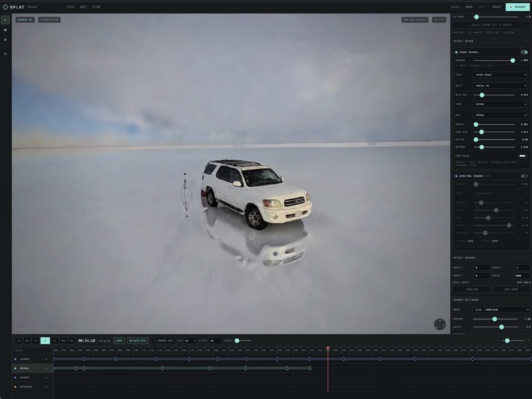
Task: Click the Camera #1 viewport tag
Action: click(25, 19)
